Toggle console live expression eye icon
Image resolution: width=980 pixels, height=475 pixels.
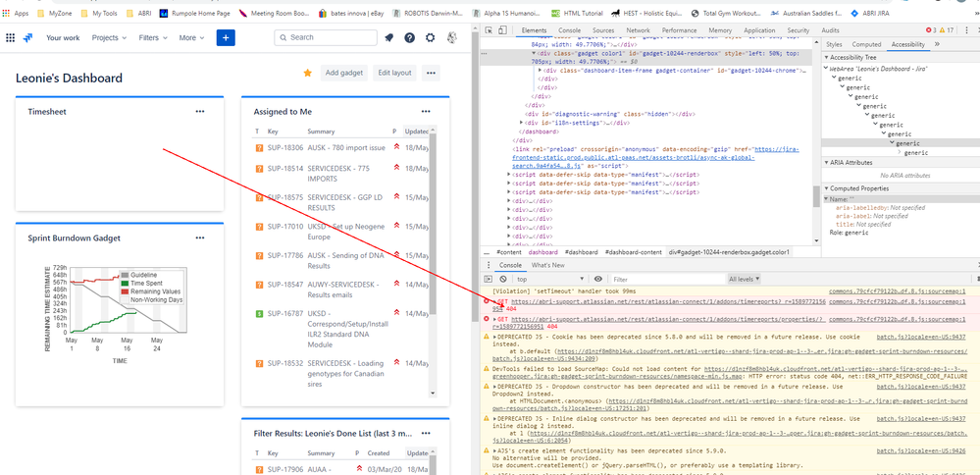598,279
